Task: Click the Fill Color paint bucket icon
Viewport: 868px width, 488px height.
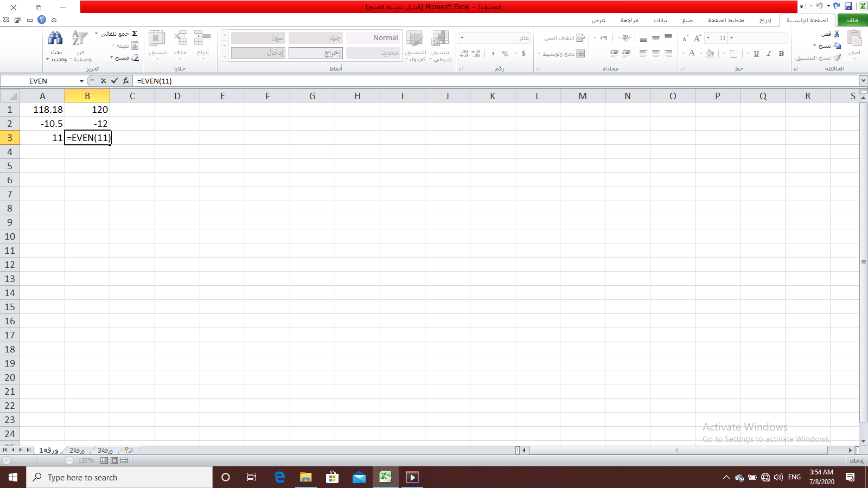Action: 710,53
